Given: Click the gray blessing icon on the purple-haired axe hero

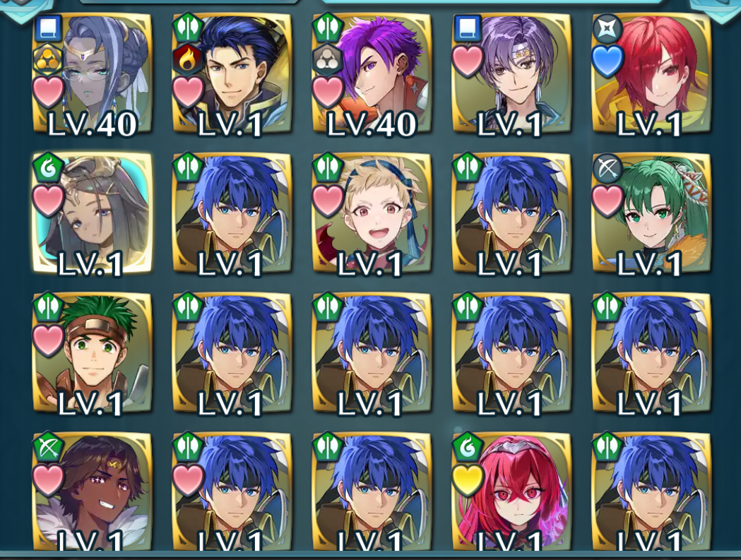Looking at the screenshot, I should tap(328, 59).
